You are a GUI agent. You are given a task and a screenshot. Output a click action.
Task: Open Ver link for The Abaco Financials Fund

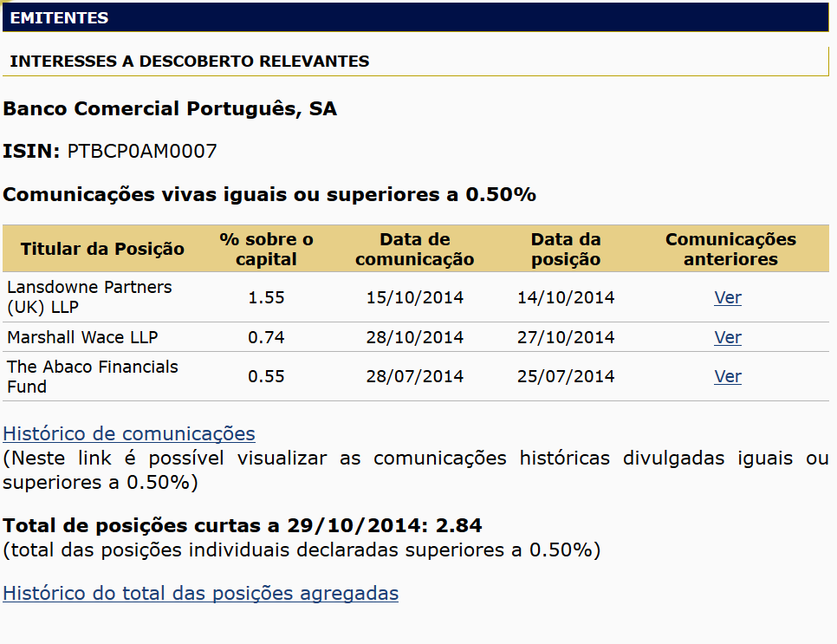728,376
